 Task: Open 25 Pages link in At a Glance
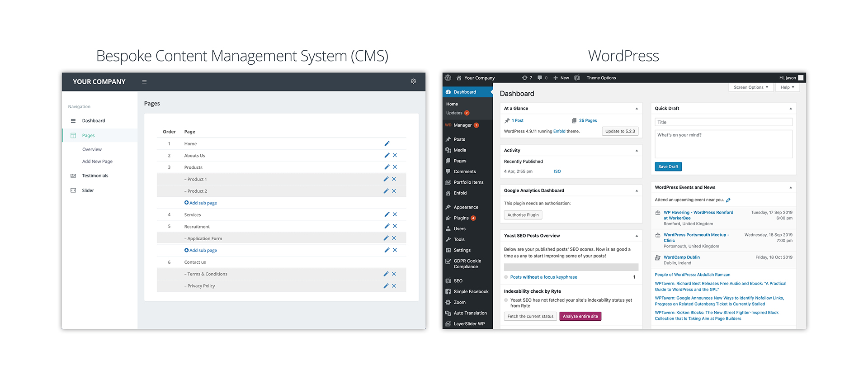[x=588, y=121]
